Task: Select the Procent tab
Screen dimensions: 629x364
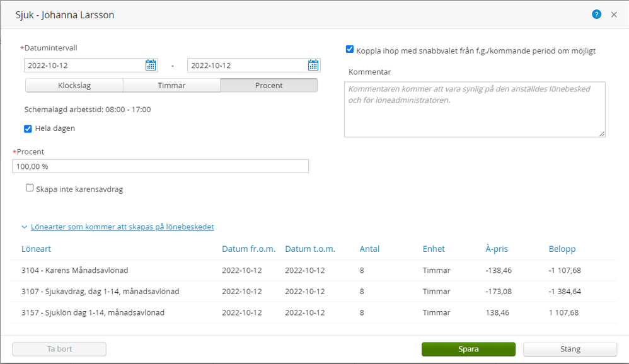Action: [268, 86]
